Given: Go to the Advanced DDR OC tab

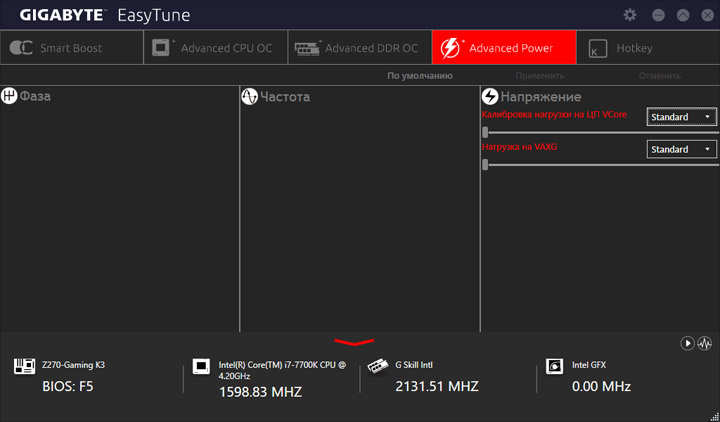Looking at the screenshot, I should coord(360,48).
